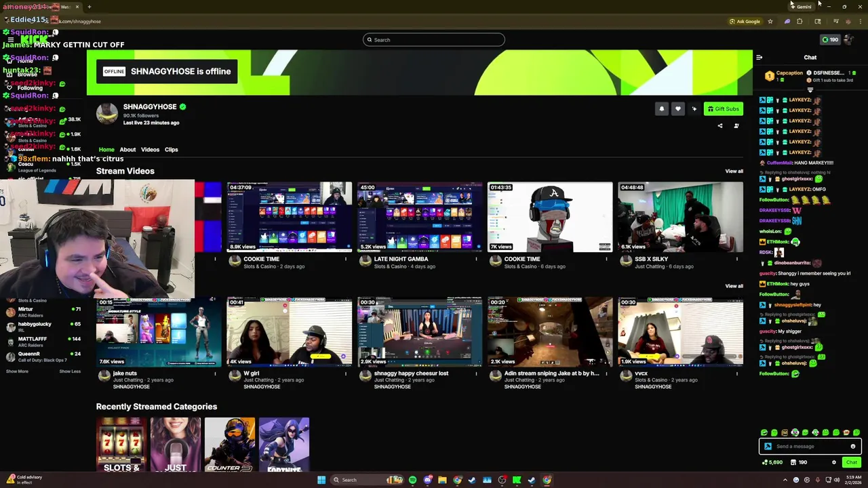Open the W girl clip thumbnail

tap(290, 331)
